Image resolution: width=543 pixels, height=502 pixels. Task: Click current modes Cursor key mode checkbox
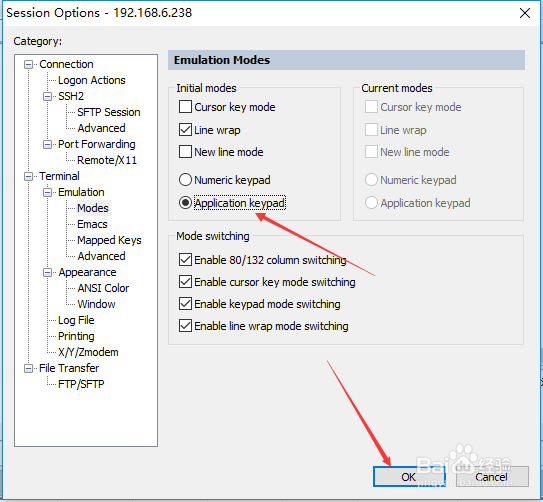[371, 107]
